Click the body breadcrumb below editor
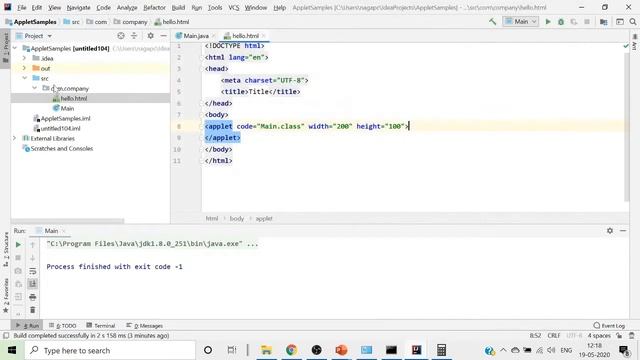This screenshot has width=640, height=360. 237,219
